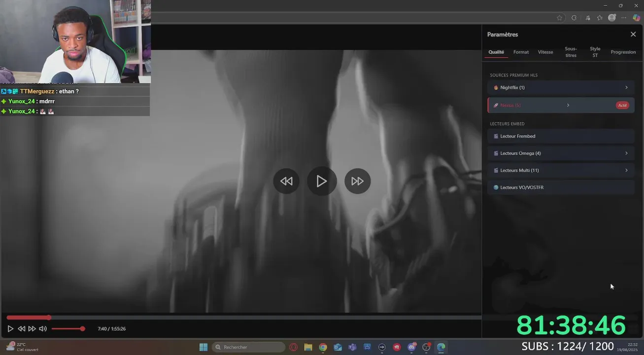This screenshot has width=644, height=355.
Task: Switch to the Format tab
Action: (x=521, y=52)
